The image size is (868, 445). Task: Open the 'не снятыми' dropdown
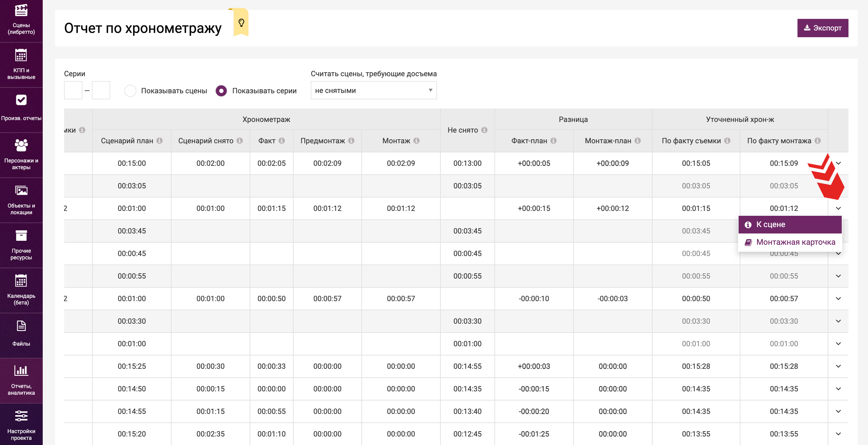coord(373,90)
